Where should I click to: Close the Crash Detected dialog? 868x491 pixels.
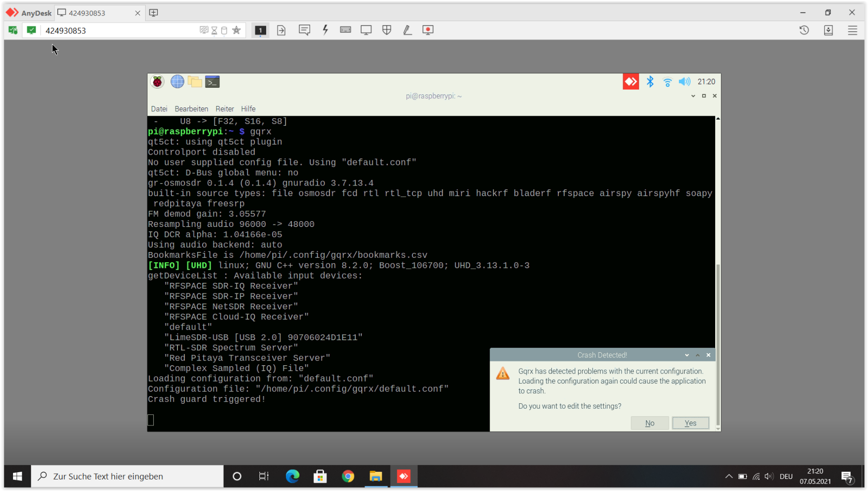[708, 355]
